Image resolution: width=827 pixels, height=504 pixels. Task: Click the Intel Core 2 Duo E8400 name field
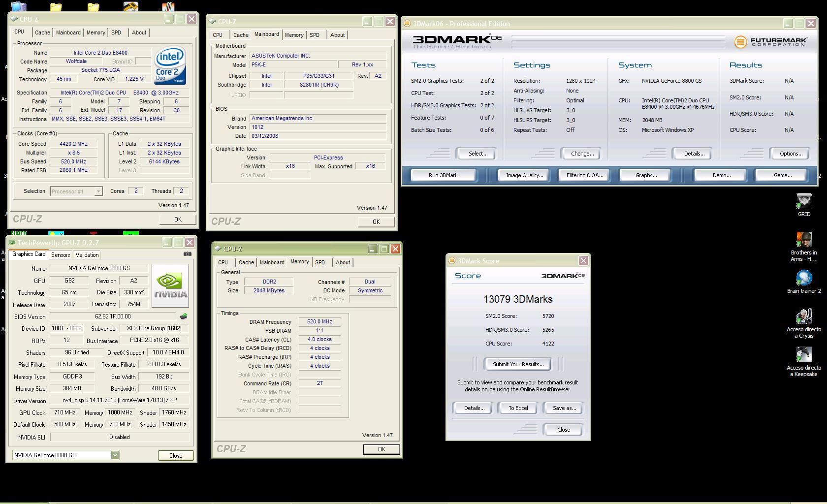pyautogui.click(x=100, y=53)
